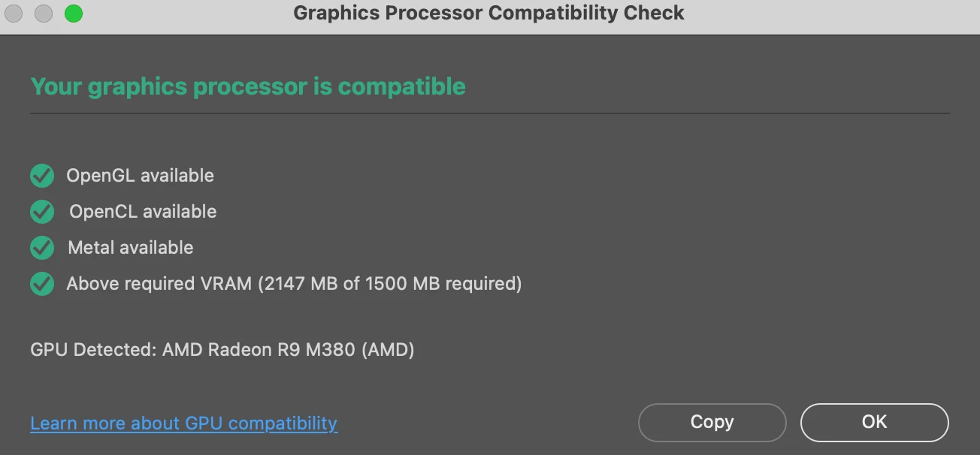
Task: Click the Above required VRAM text
Action: (x=159, y=284)
